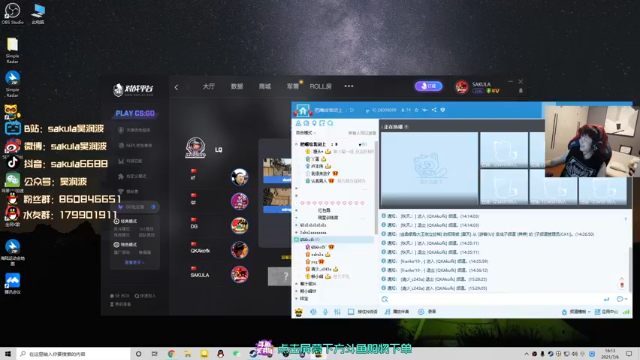Image resolution: width=640 pixels, height=360 pixels.
Task: Expand the bottom channel in the member tree
Action: (x=297, y=299)
